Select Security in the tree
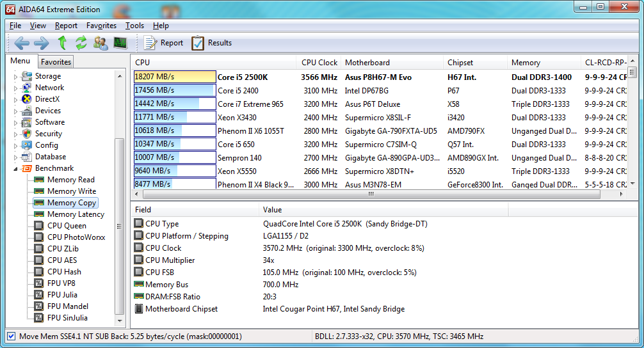644x348 pixels. pyautogui.click(x=49, y=133)
